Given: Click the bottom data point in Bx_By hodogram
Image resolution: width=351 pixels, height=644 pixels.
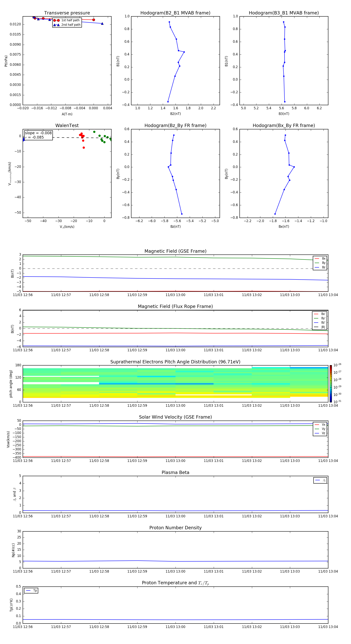Looking at the screenshot, I should click(x=275, y=214).
